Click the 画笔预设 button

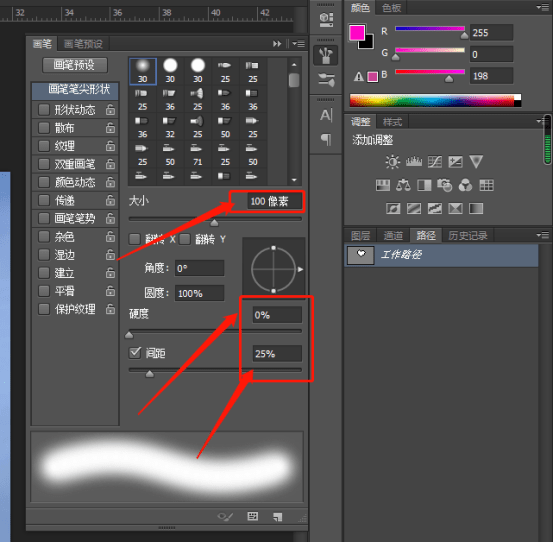[x=75, y=65]
